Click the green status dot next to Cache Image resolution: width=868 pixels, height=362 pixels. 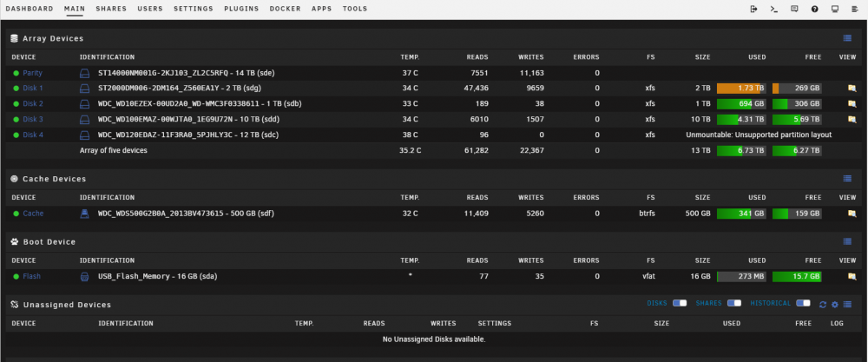pyautogui.click(x=16, y=214)
